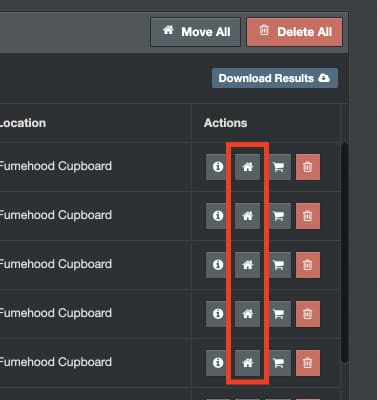This screenshot has height=400, width=377.
Task: Show info for the third row item
Action: pyautogui.click(x=218, y=265)
